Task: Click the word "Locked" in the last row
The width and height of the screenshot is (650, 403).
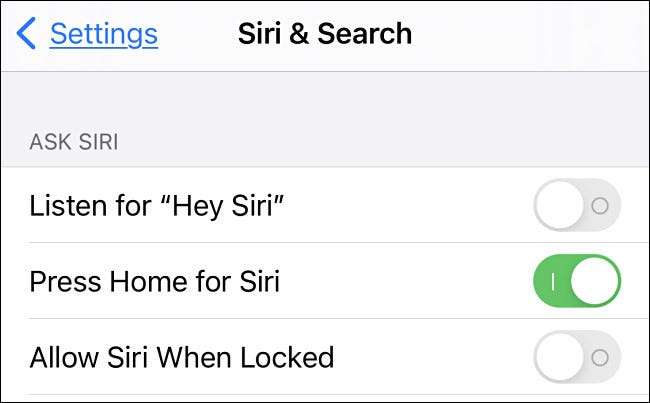Action: click(287, 357)
